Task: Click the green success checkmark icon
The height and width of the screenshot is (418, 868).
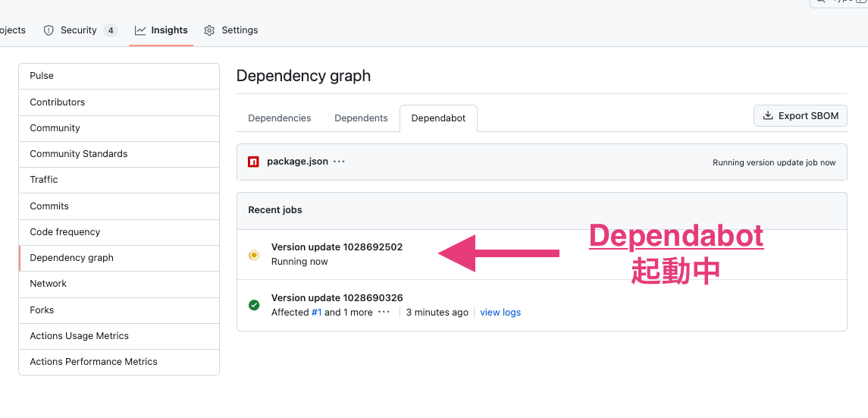Action: point(254,305)
